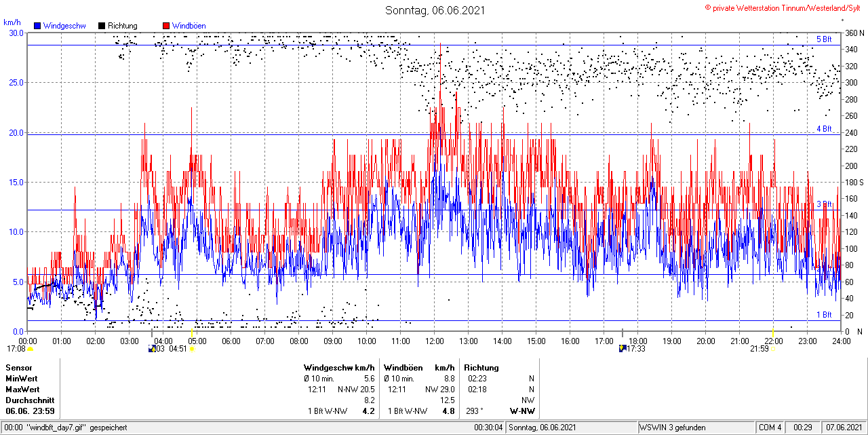Click the 07.06.2021 status bar date
This screenshot has height=435, width=868.
tap(844, 428)
